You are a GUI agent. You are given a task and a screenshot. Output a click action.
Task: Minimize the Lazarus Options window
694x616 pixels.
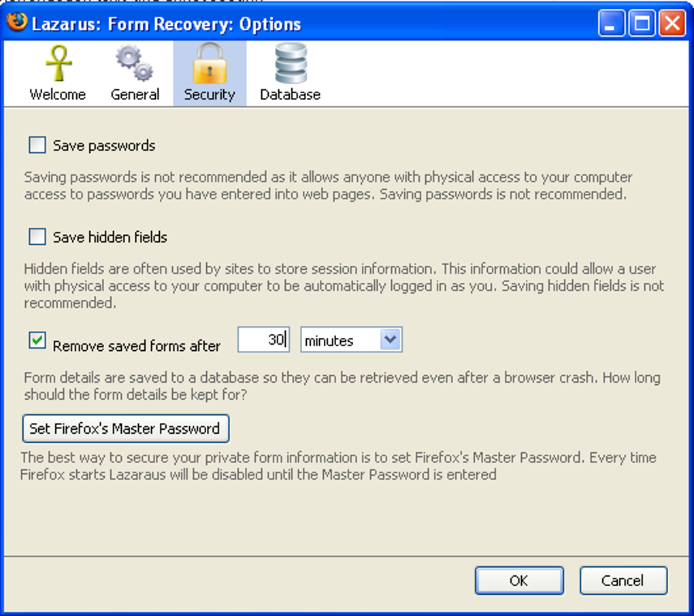click(611, 22)
